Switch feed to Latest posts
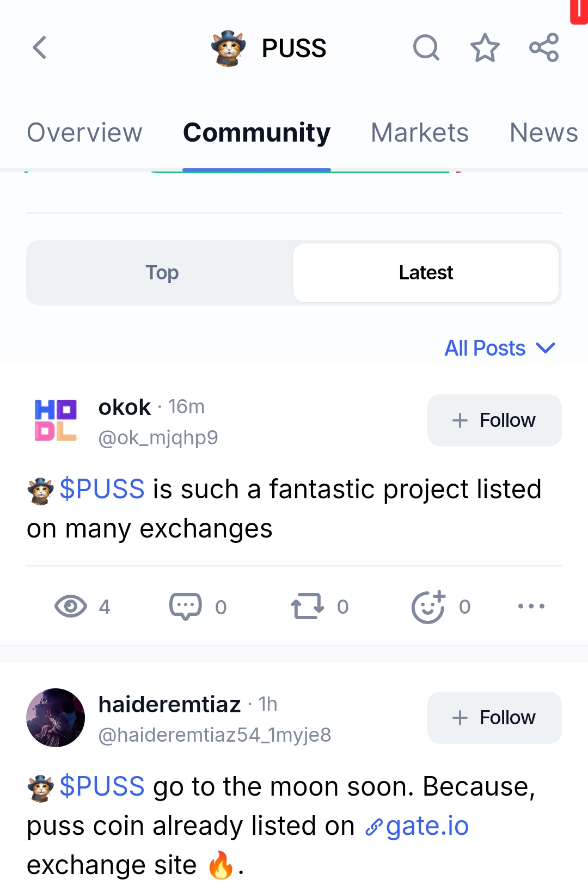This screenshot has width=588, height=892. tap(426, 273)
